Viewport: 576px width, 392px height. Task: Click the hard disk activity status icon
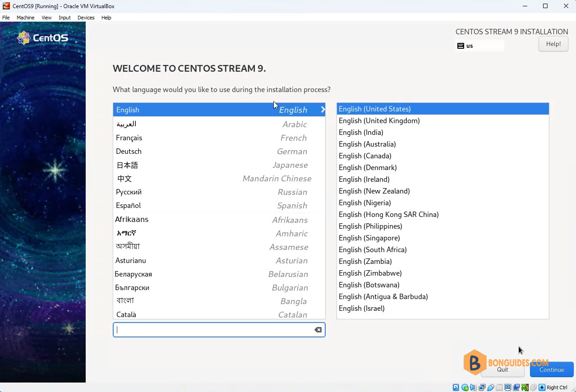[456, 387]
